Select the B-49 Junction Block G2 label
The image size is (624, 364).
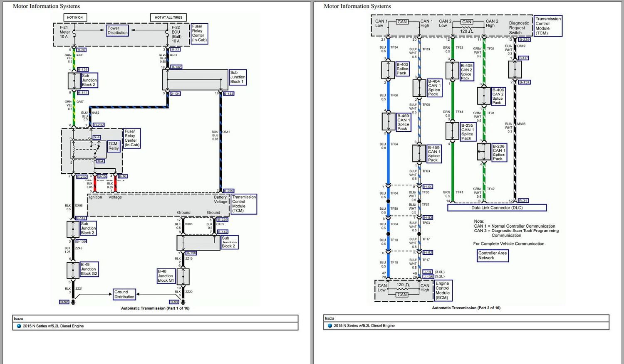click(x=89, y=269)
